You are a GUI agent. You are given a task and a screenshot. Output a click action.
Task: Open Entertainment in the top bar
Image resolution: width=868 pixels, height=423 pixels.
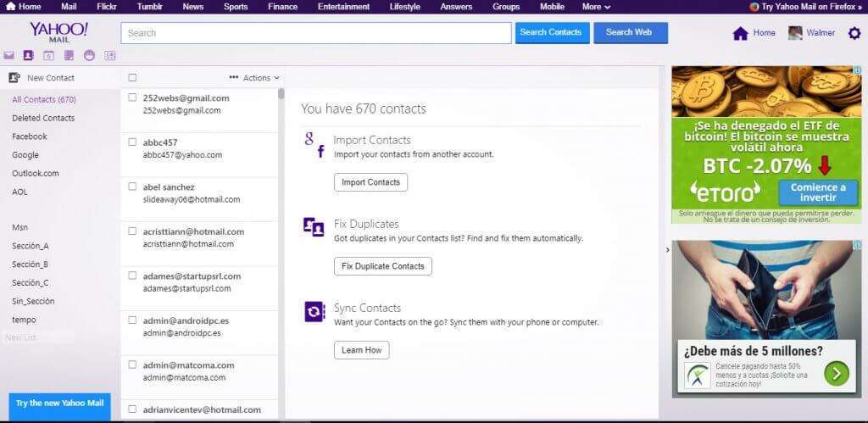344,7
